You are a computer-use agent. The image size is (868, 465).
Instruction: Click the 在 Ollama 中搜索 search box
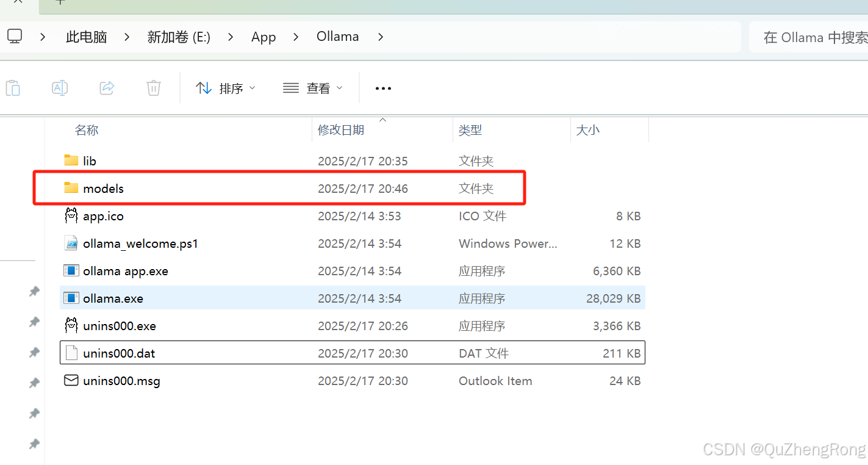(808, 37)
